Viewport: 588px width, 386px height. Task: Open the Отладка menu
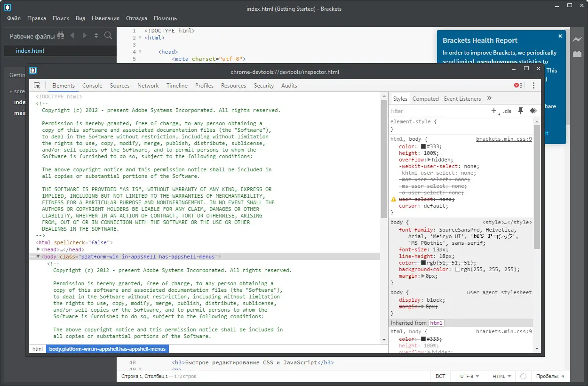(136, 18)
